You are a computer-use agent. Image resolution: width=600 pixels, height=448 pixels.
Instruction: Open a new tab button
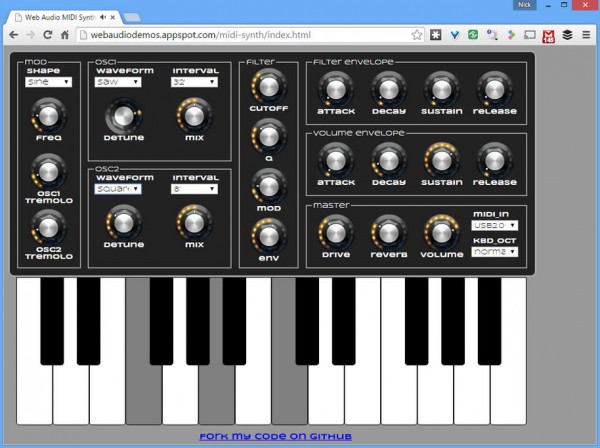pyautogui.click(x=132, y=17)
